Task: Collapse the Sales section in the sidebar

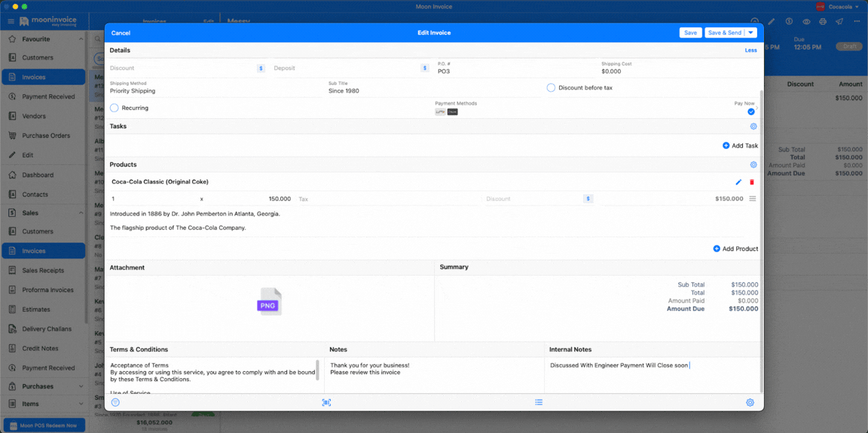Action: click(81, 212)
